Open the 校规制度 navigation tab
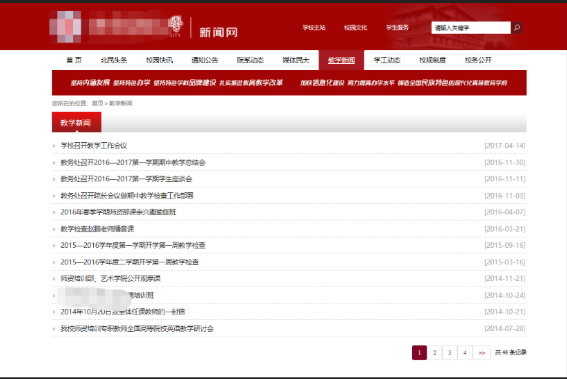 click(432, 60)
